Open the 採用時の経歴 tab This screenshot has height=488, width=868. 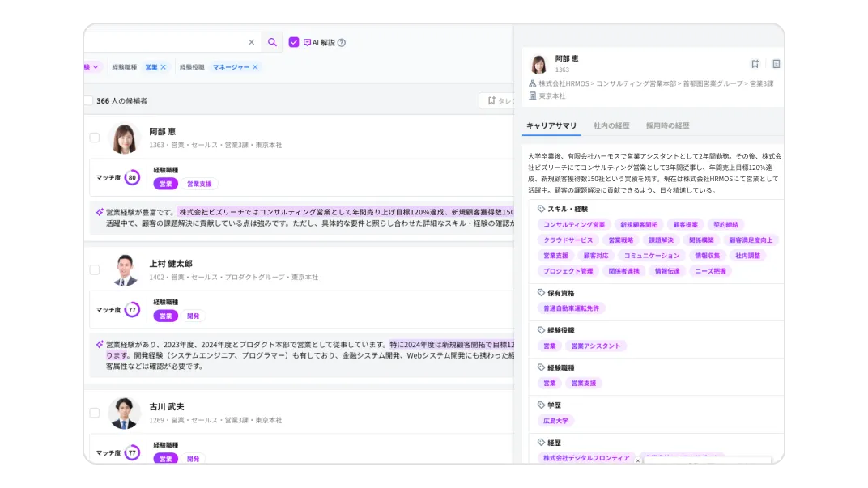point(666,125)
